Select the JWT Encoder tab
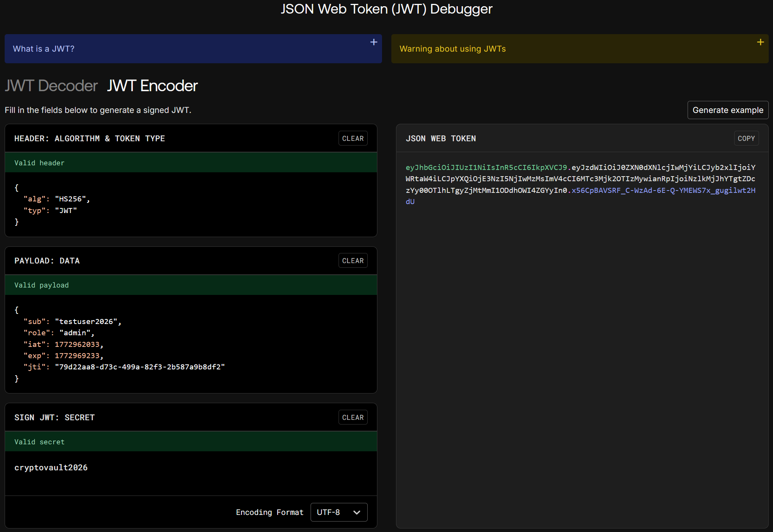Screen dimensions: 773x532 (x=152, y=86)
